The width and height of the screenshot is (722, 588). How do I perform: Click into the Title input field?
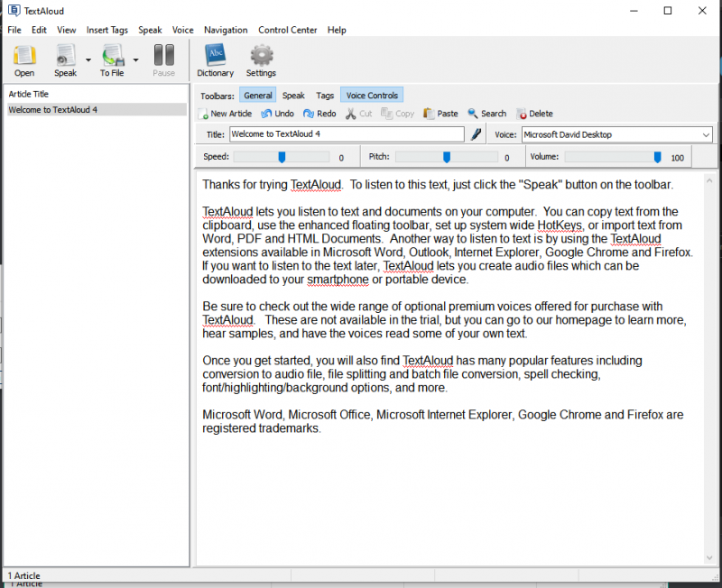[x=347, y=133]
